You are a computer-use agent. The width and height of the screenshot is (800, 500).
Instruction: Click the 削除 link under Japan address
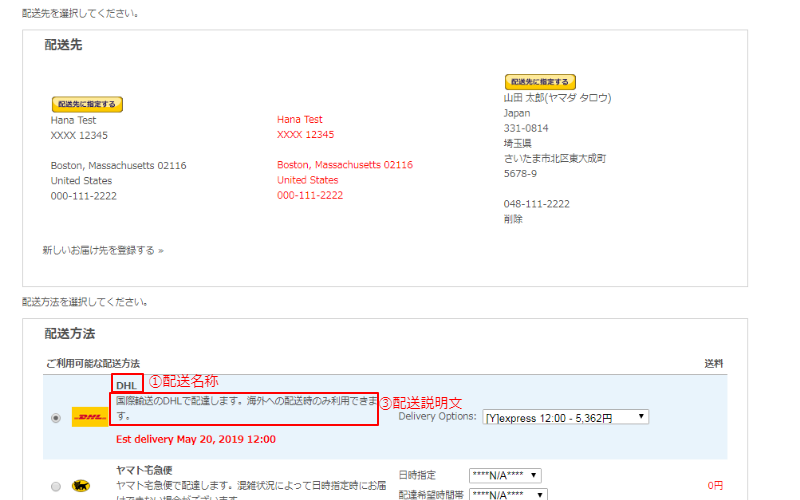click(x=513, y=219)
